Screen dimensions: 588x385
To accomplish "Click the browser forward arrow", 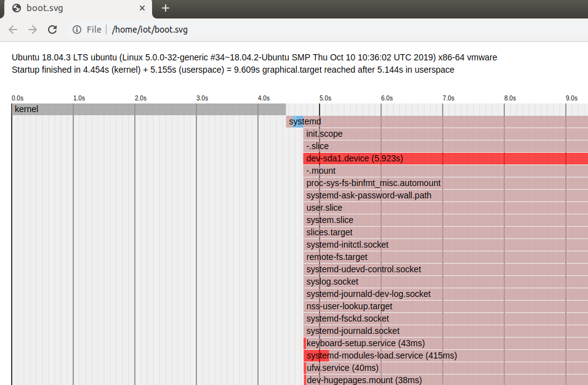I will coord(33,30).
